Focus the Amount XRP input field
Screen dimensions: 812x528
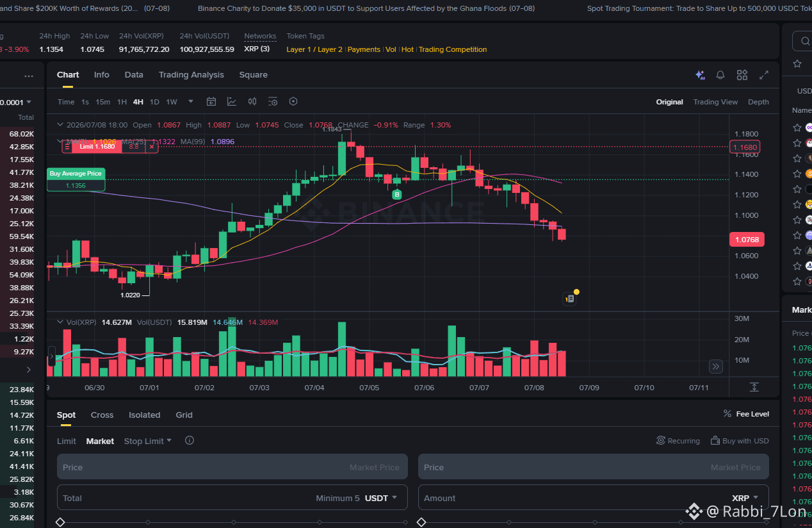coord(594,498)
